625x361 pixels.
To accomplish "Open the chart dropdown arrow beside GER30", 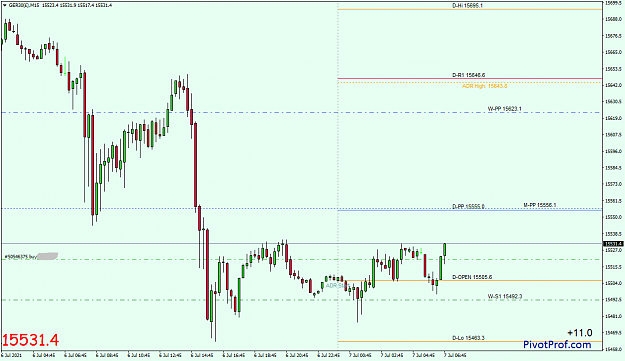I will point(5,5).
